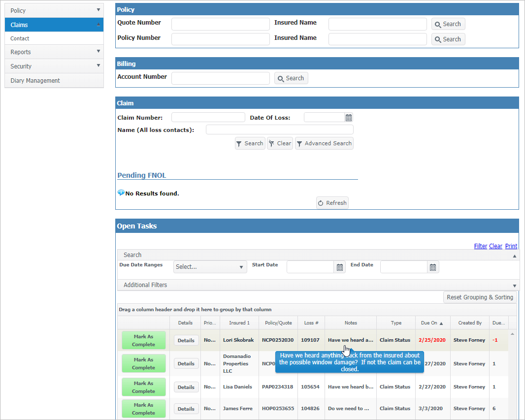Open the Due Date Ranges dropdown
The image size is (525, 420).
210,267
